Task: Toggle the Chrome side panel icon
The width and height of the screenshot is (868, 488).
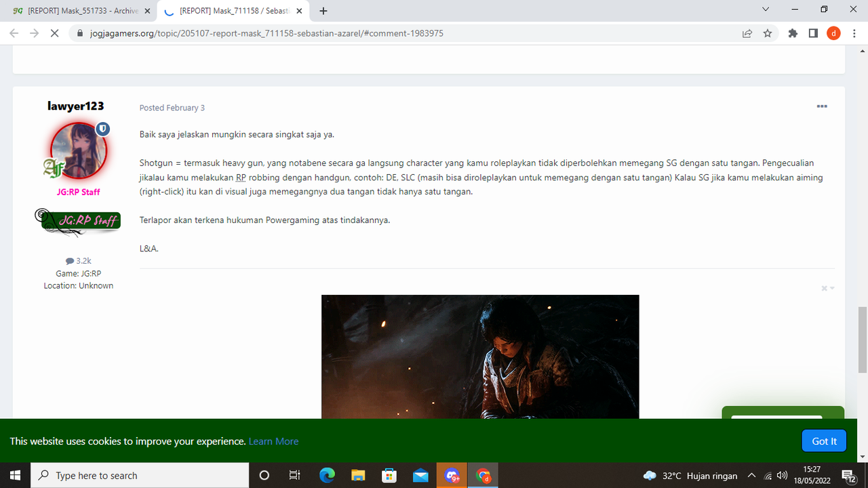Action: click(x=813, y=33)
